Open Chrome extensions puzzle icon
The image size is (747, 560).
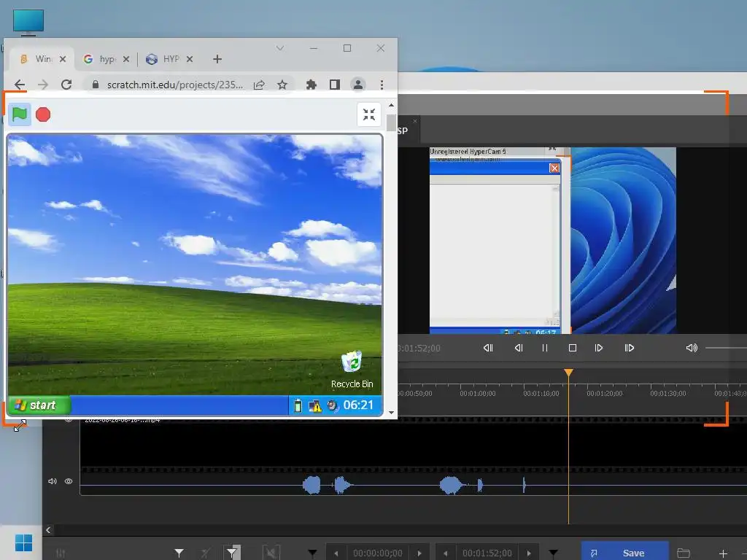[311, 85]
